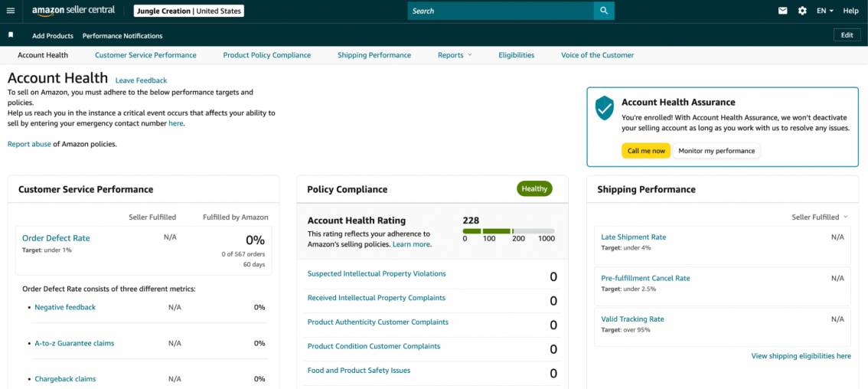Click the Healthy status badge
Viewport: 868px width, 389px height.
(x=534, y=188)
